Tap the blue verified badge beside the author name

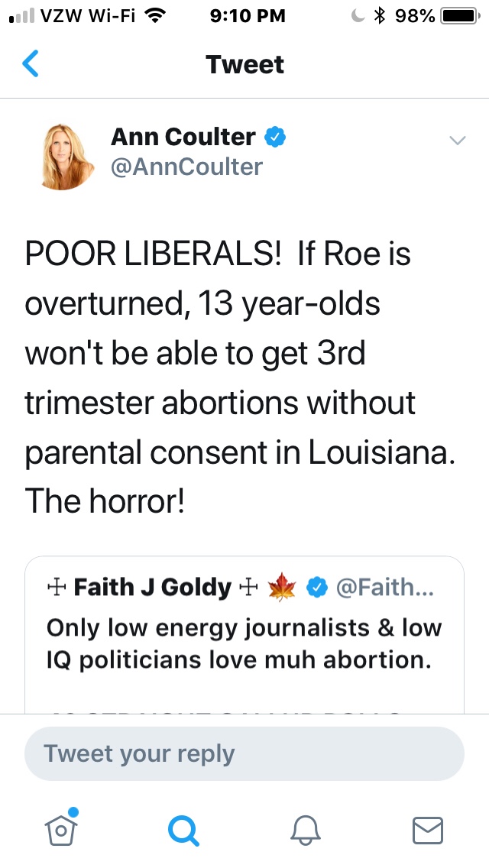click(x=275, y=138)
